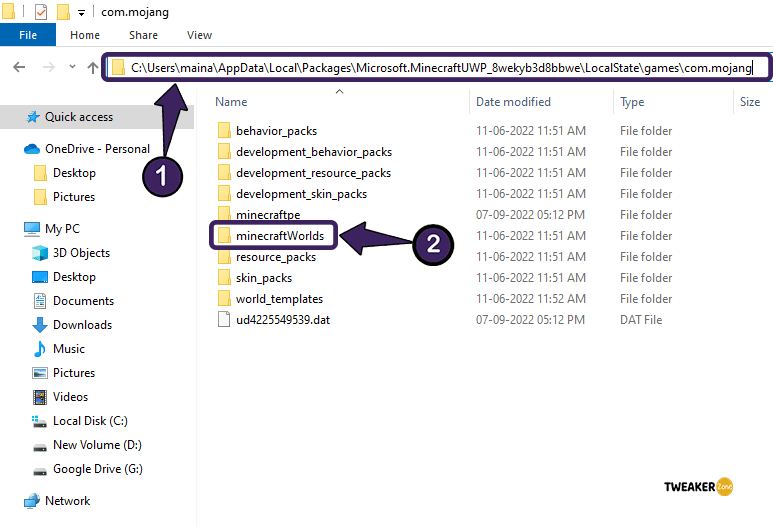Select the behavior_packs folder name

pyautogui.click(x=277, y=131)
